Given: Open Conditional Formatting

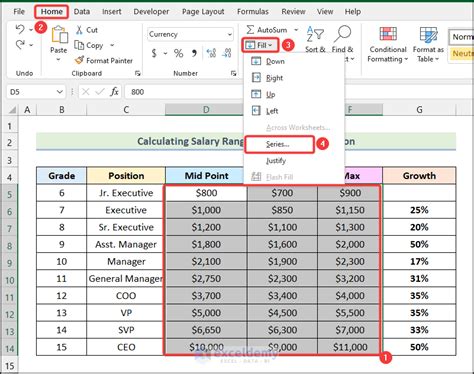Looking at the screenshot, I should (x=388, y=44).
